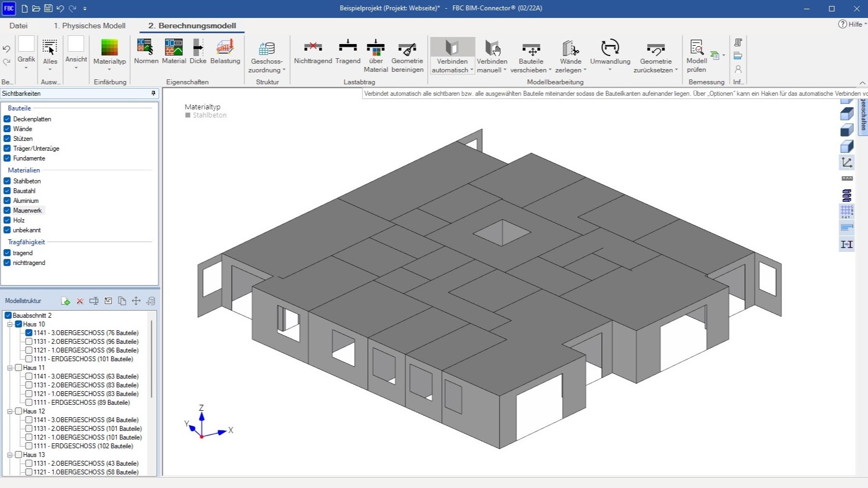Collapse Haus 12 tree node
The image size is (868, 488).
pos(10,411)
